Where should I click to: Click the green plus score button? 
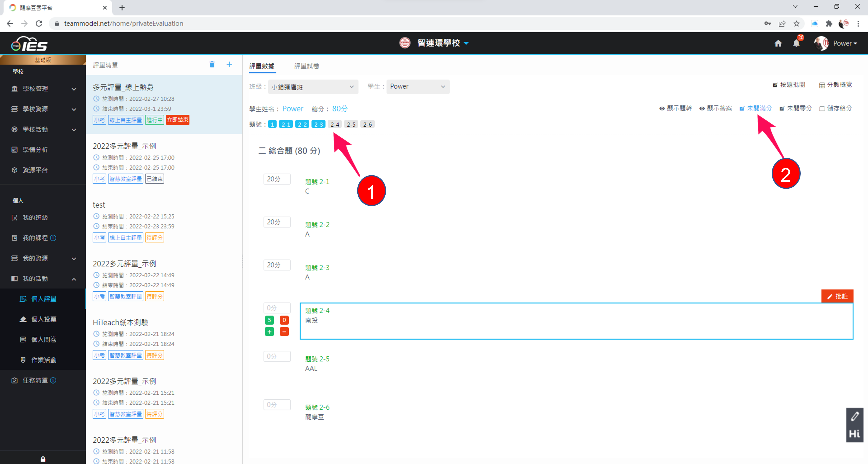[x=269, y=332]
